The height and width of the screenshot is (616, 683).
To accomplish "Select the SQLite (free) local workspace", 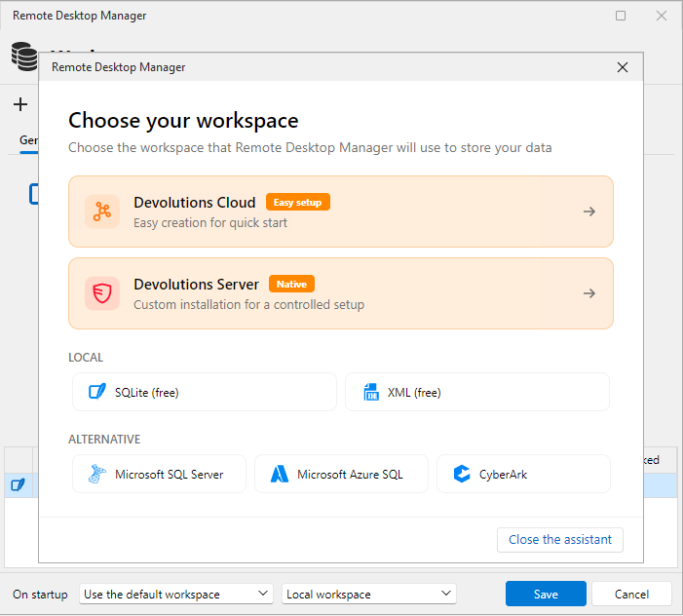I will pos(205,392).
